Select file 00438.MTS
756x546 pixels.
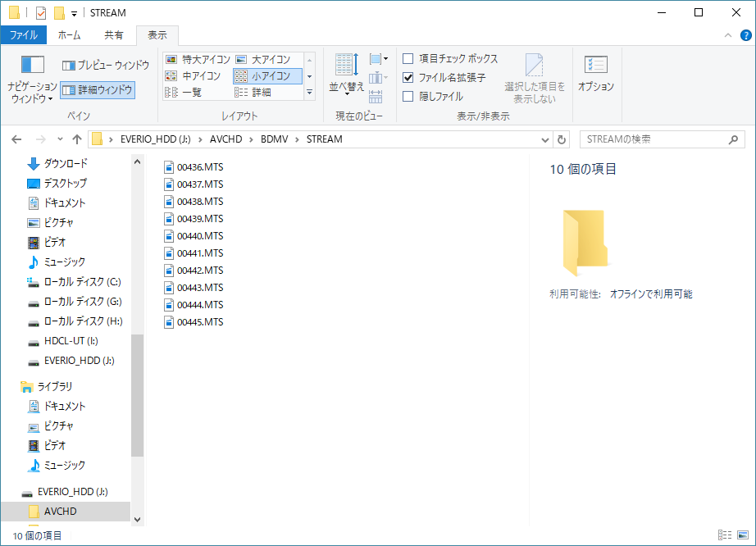click(x=194, y=202)
